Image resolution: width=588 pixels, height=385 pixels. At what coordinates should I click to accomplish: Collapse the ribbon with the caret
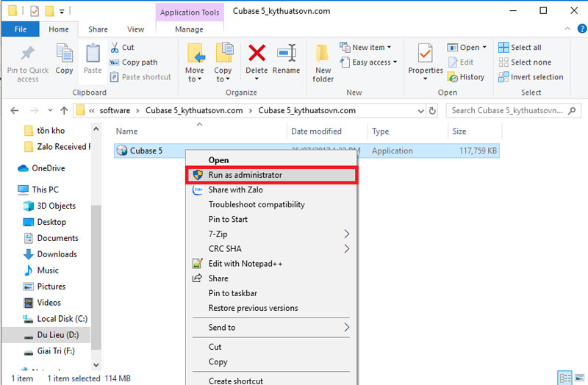(x=567, y=29)
